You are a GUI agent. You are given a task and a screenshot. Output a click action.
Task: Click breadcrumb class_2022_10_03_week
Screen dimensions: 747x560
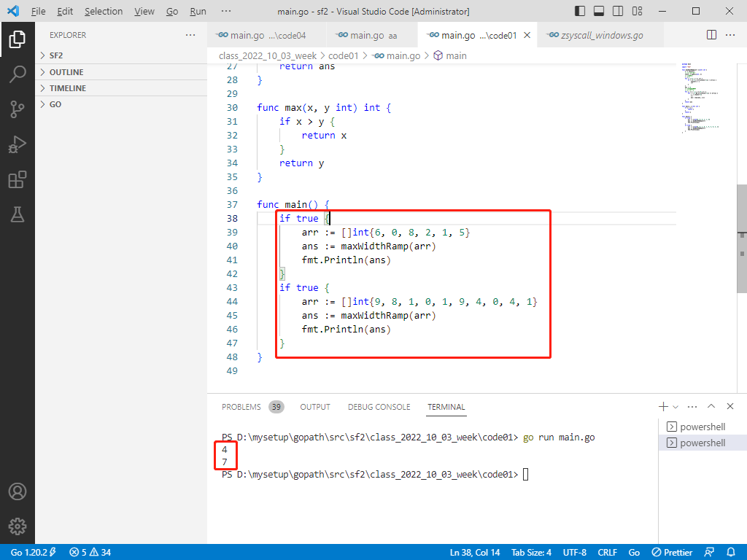[x=267, y=55]
